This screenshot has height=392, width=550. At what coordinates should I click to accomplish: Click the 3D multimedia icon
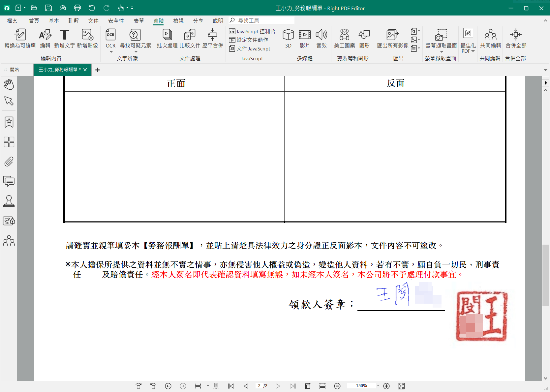pyautogui.click(x=288, y=35)
